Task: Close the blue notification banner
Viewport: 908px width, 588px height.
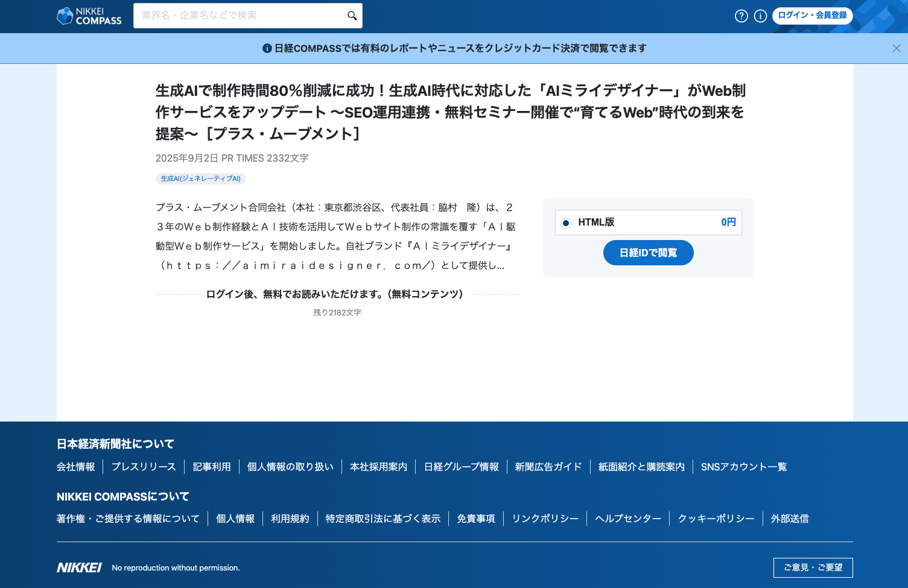Action: (896, 48)
